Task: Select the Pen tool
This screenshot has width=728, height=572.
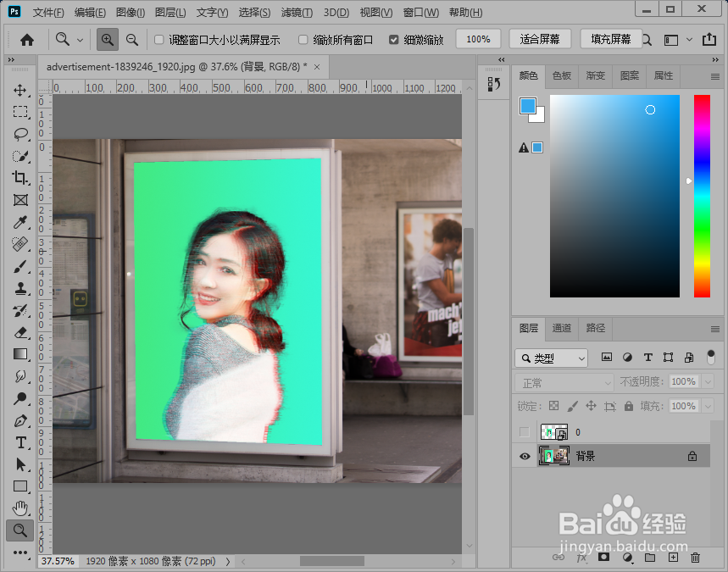Action: pyautogui.click(x=20, y=420)
